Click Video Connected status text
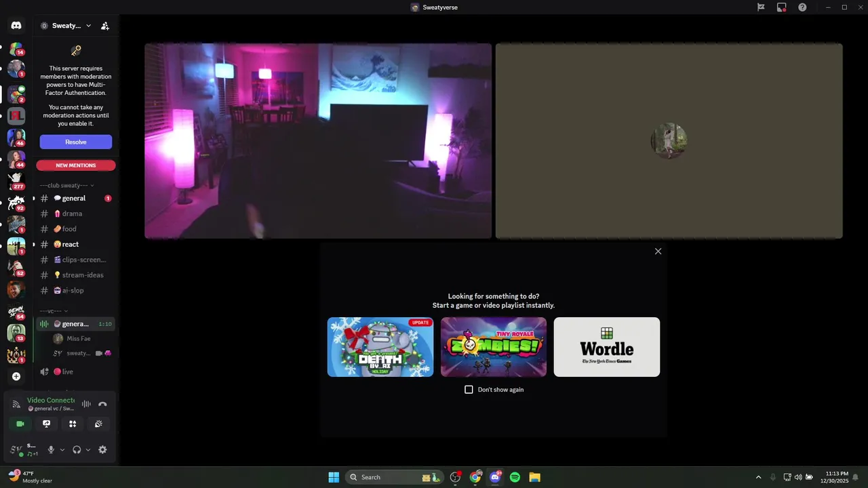This screenshot has width=868, height=488. click(51, 400)
